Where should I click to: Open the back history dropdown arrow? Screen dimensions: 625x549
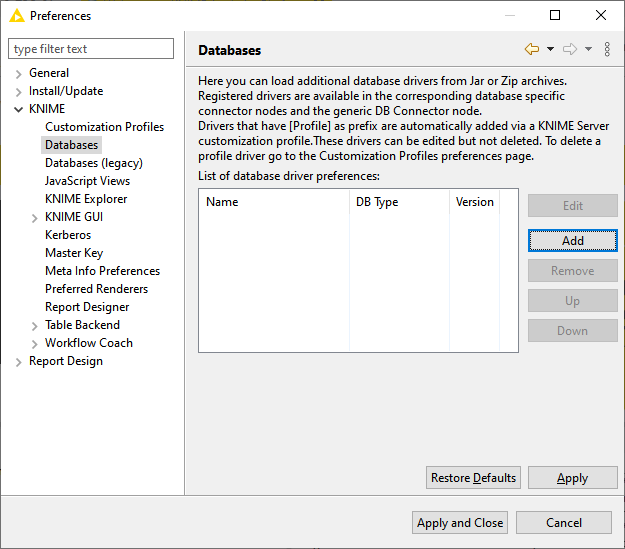(x=549, y=49)
